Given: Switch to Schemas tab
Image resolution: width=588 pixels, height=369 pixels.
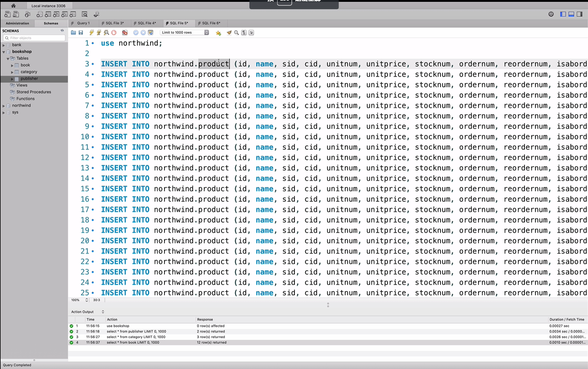Looking at the screenshot, I should tap(51, 23).
